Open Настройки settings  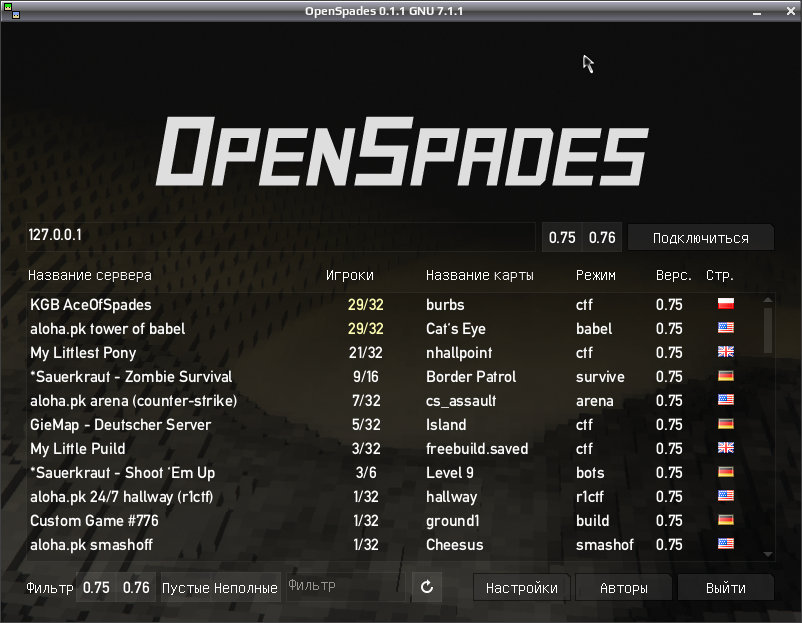coord(521,588)
